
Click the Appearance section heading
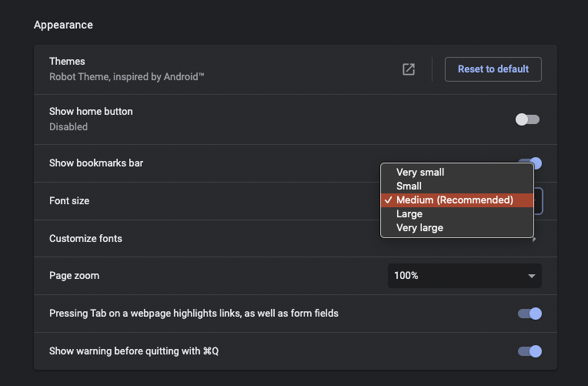coord(63,25)
